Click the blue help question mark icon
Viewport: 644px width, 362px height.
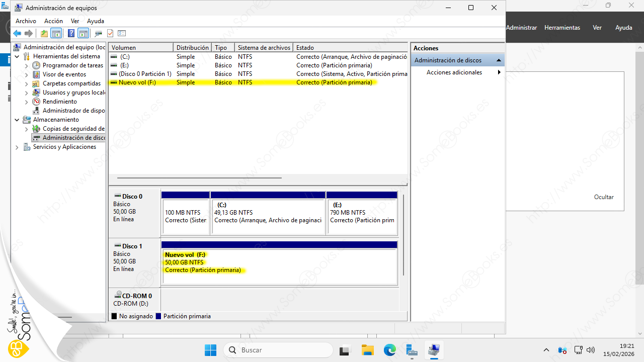71,34
